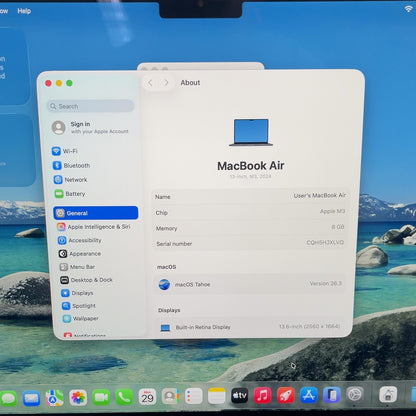Open Bluetooth settings pane
Image resolution: width=416 pixels, height=416 pixels.
[71, 165]
